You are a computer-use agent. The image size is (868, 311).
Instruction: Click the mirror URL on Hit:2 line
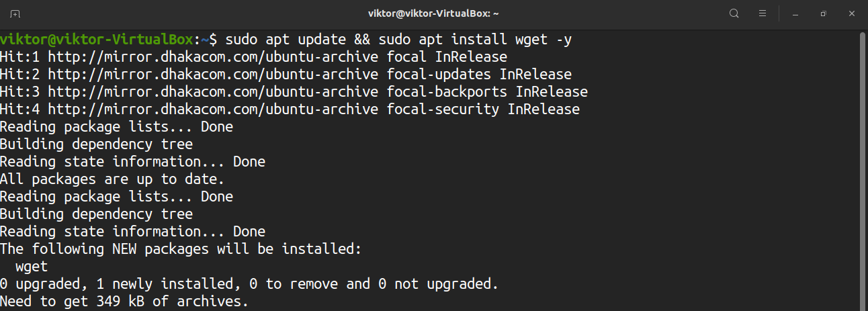click(x=213, y=75)
